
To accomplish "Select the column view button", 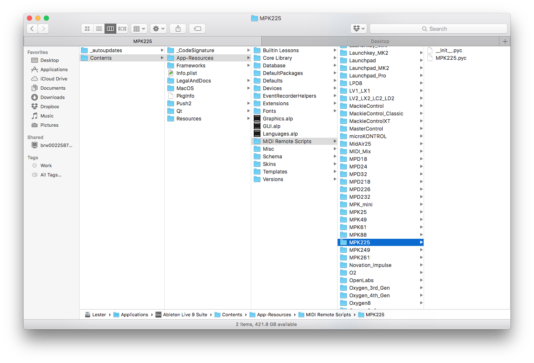I will pyautogui.click(x=110, y=29).
